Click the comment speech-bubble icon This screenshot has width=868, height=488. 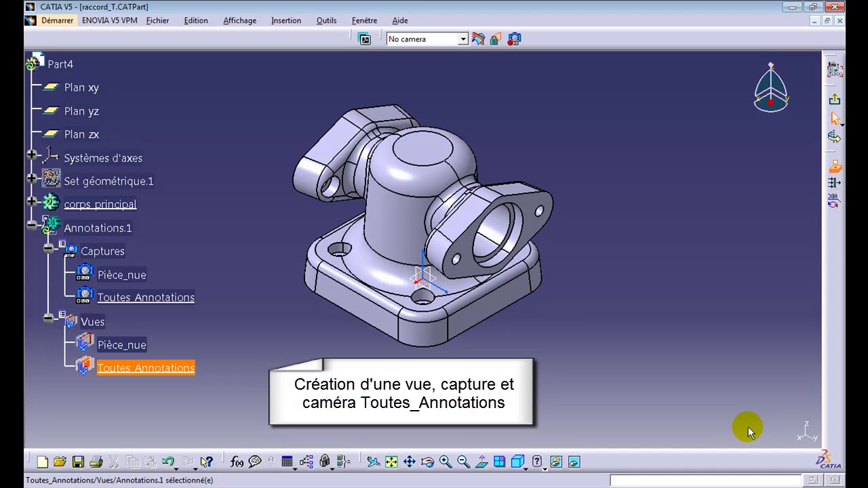(255, 462)
